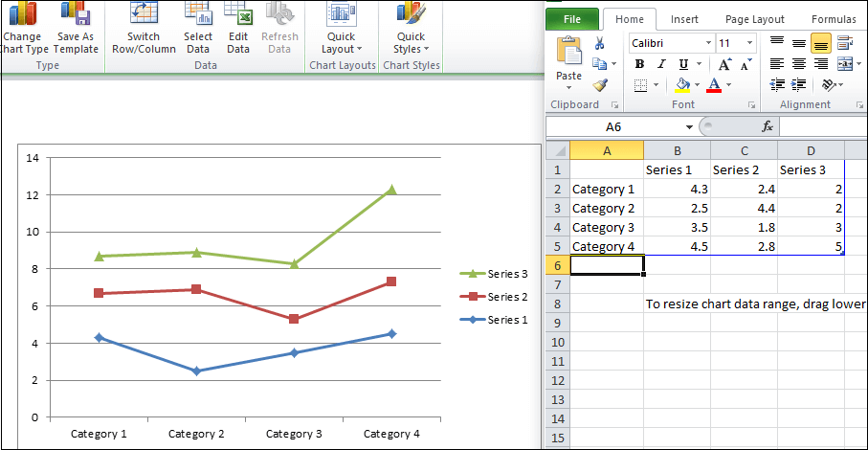Select row 3 header

click(557, 208)
